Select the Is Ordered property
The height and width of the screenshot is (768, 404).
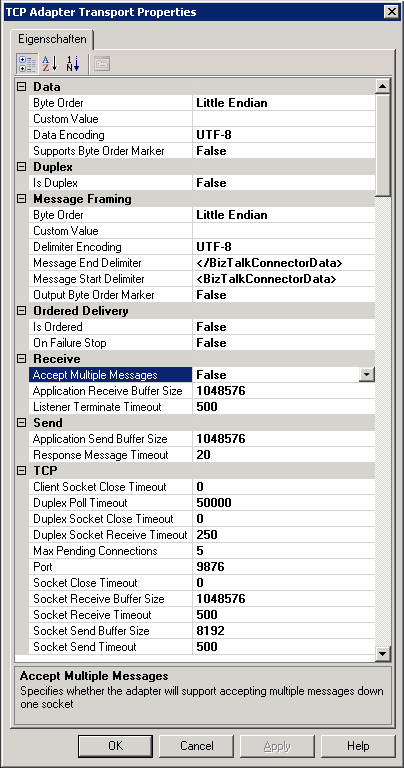(111, 327)
